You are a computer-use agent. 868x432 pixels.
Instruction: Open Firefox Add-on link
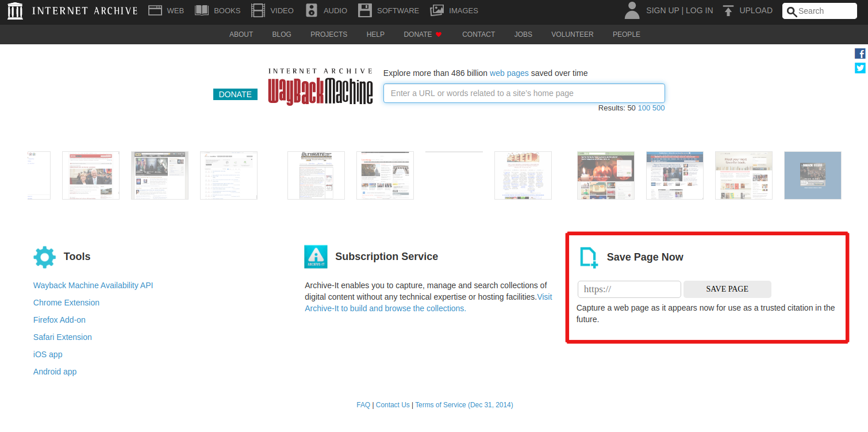[59, 320]
